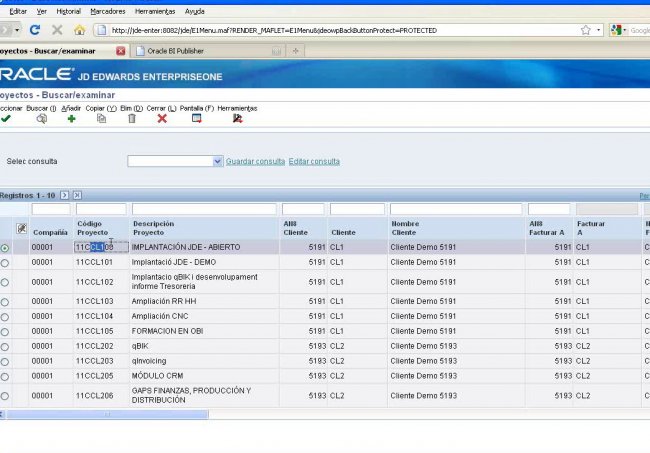The width and height of the screenshot is (650, 453).
Task: Click the Nombre Cliente filter field
Action: click(456, 209)
